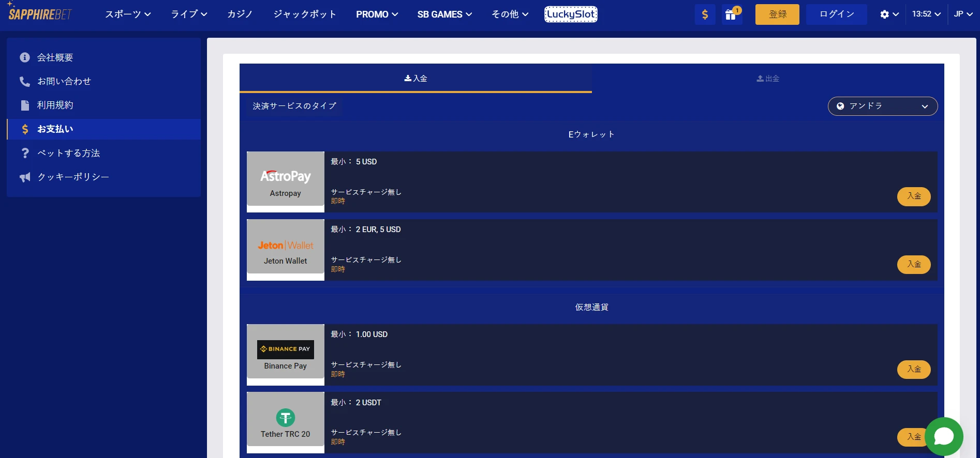
Task: Click the globe icon in country selector
Action: coord(840,106)
